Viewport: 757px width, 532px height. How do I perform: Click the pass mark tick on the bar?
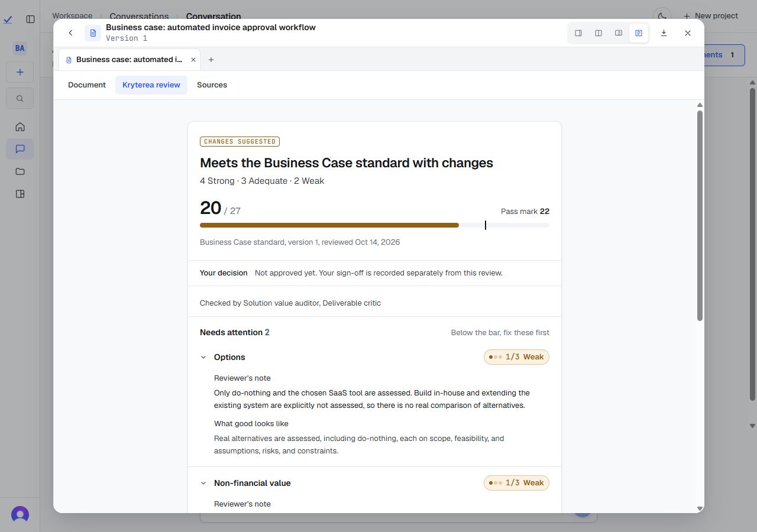tap(486, 225)
